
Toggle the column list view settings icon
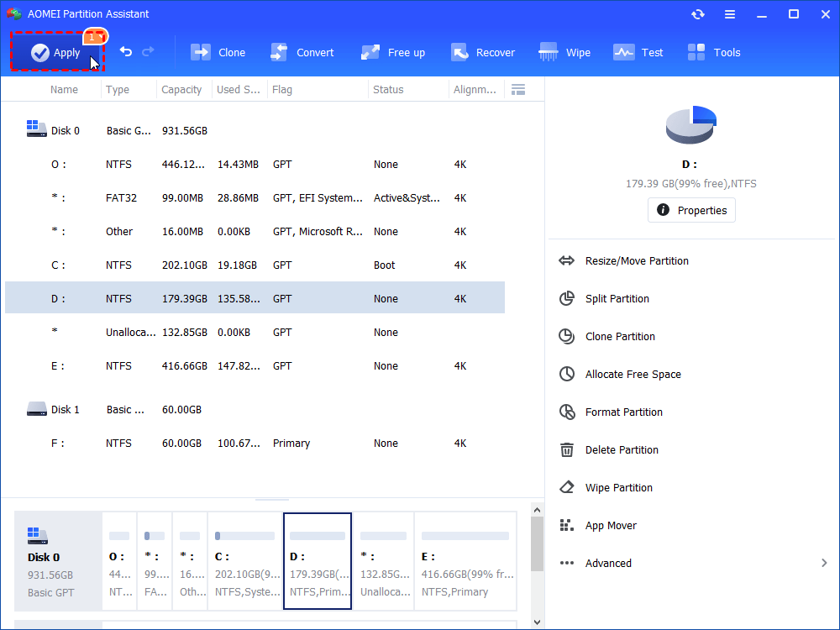tap(518, 90)
